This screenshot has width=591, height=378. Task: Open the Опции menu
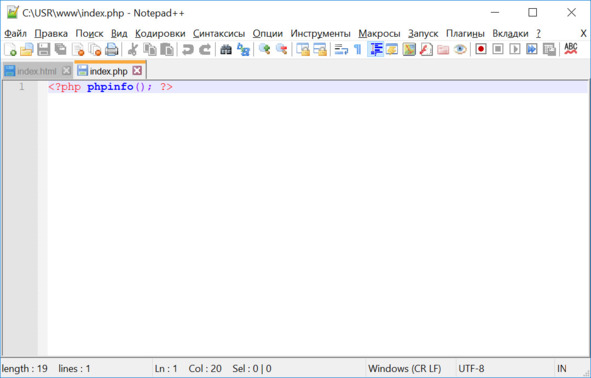pyautogui.click(x=268, y=34)
